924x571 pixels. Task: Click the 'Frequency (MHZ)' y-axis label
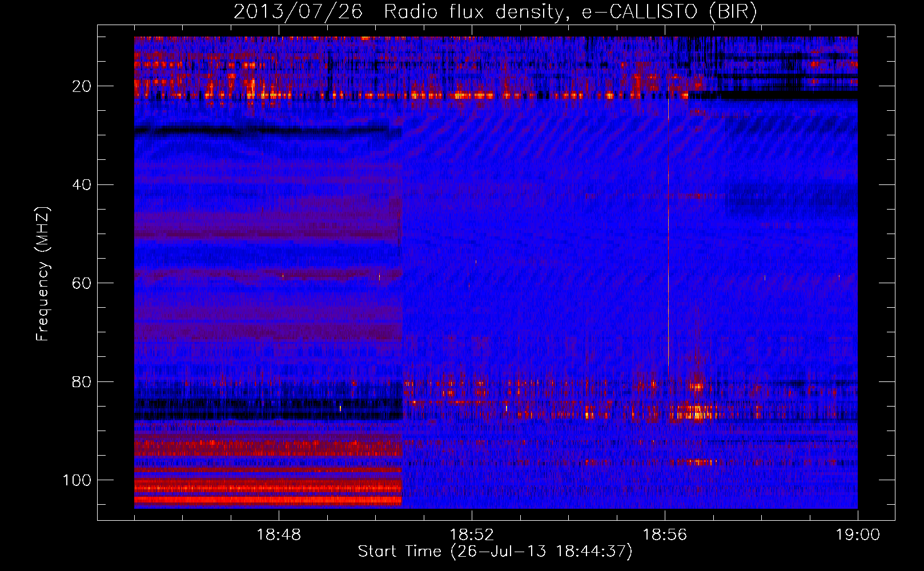[43, 274]
